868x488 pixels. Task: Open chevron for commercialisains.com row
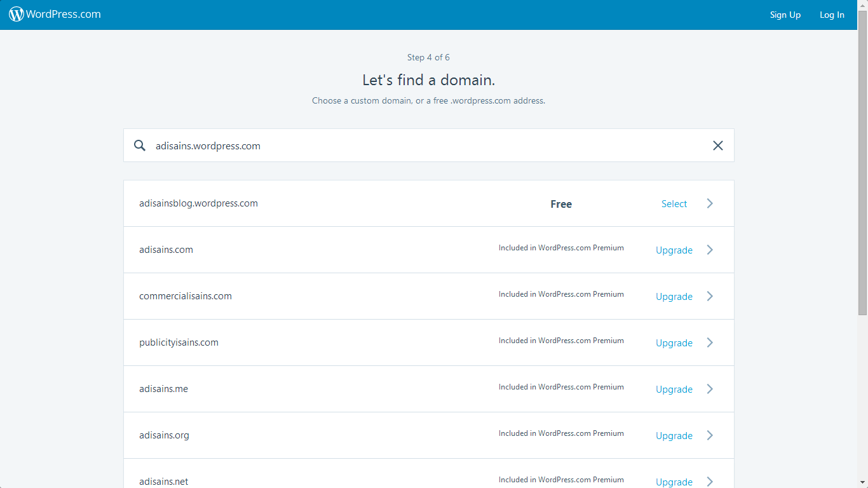tap(710, 296)
